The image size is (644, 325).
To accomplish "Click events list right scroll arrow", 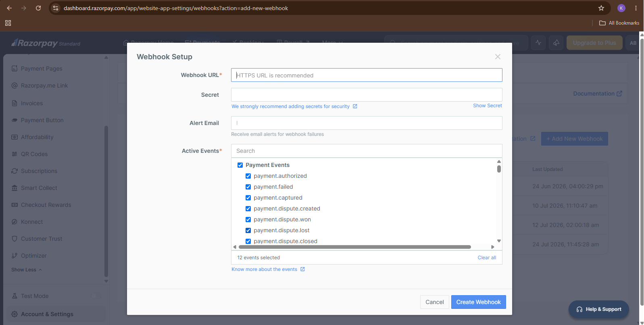I will [x=492, y=247].
